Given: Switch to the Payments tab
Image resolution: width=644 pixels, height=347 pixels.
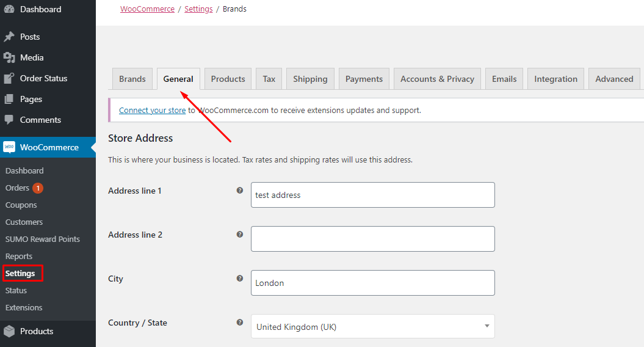Looking at the screenshot, I should pyautogui.click(x=364, y=79).
